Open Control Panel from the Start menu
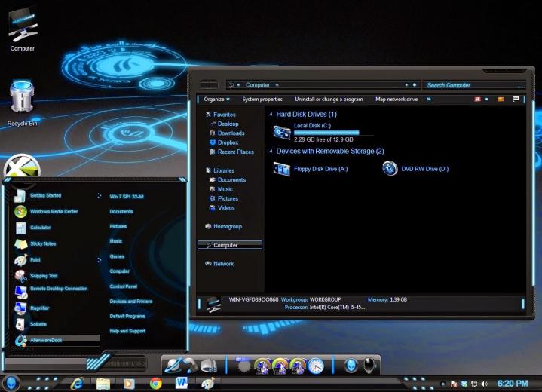 [124, 286]
